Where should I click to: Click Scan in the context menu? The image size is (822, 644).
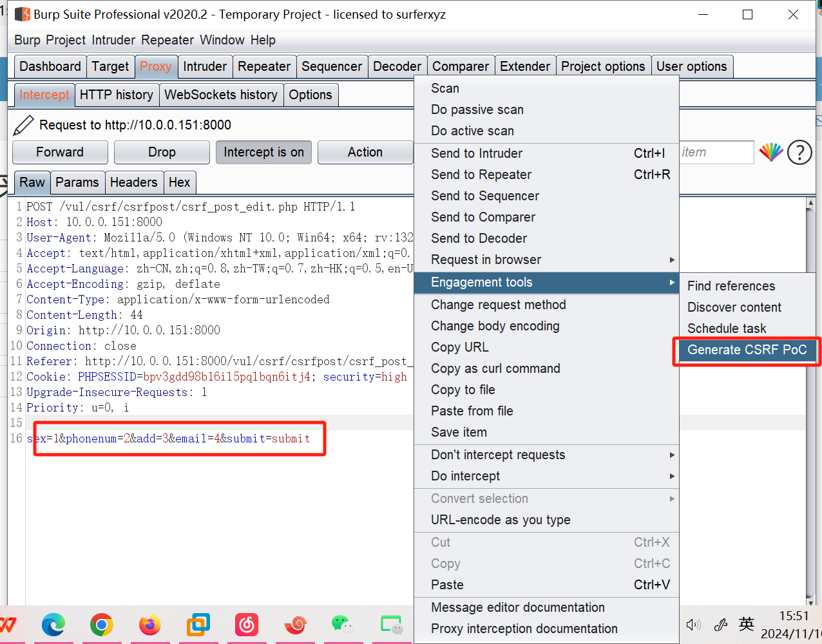coord(546,88)
